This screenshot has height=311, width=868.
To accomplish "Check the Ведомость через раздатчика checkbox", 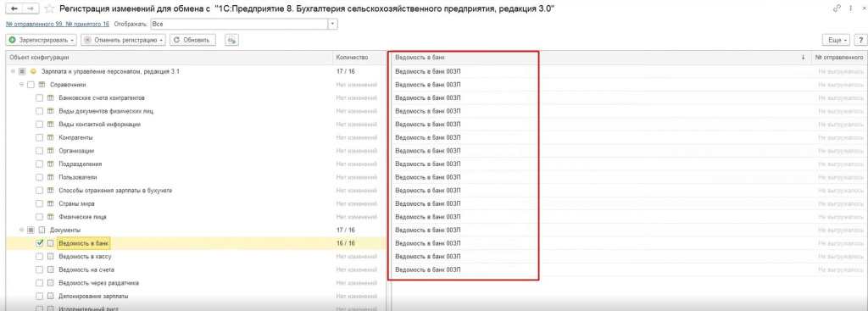I will 39,283.
